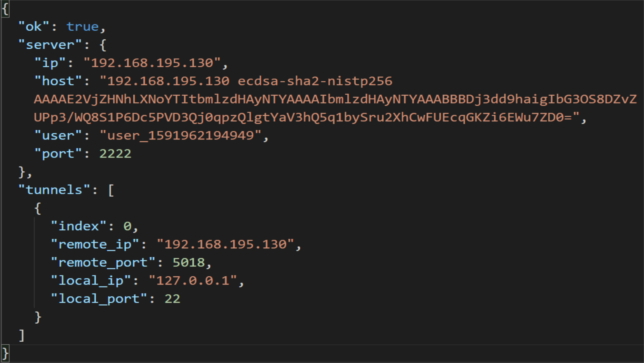Click the "host" key name
Image resolution: width=644 pixels, height=363 pixels.
pyautogui.click(x=58, y=81)
